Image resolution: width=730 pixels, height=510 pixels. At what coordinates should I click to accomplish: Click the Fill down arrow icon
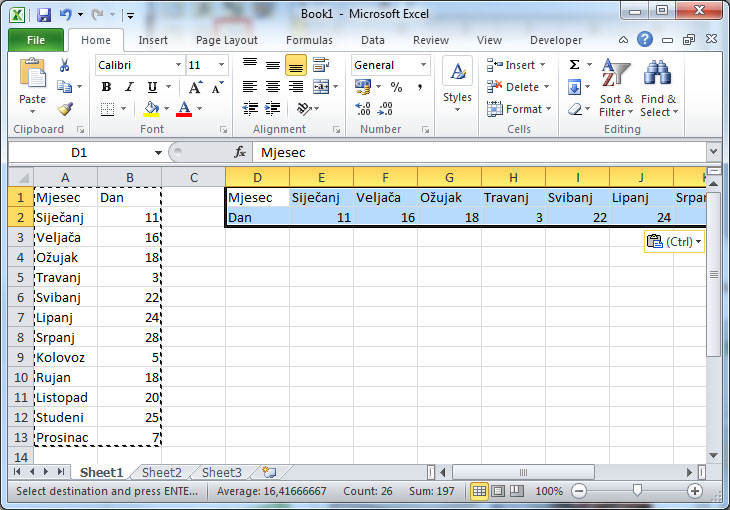(574, 87)
